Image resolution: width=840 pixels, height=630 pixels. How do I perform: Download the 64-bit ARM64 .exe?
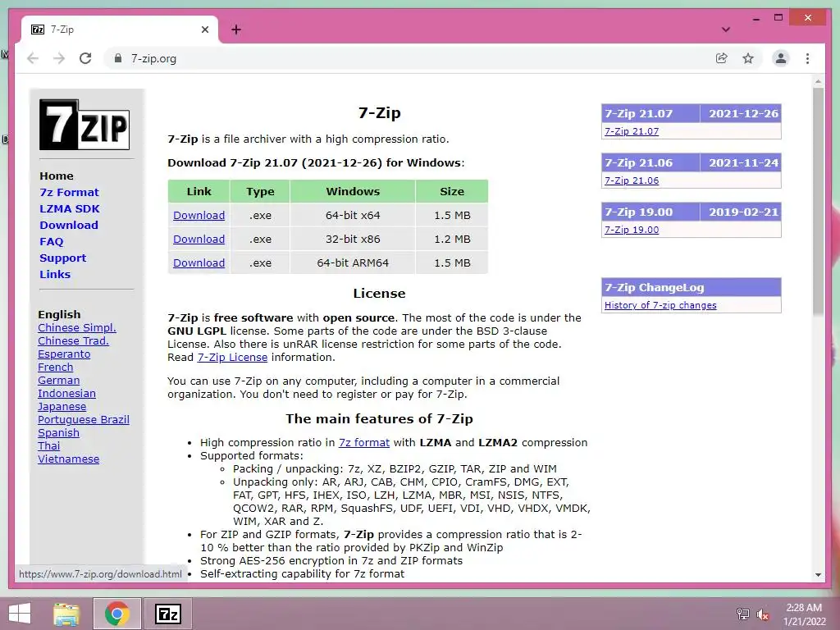199,263
